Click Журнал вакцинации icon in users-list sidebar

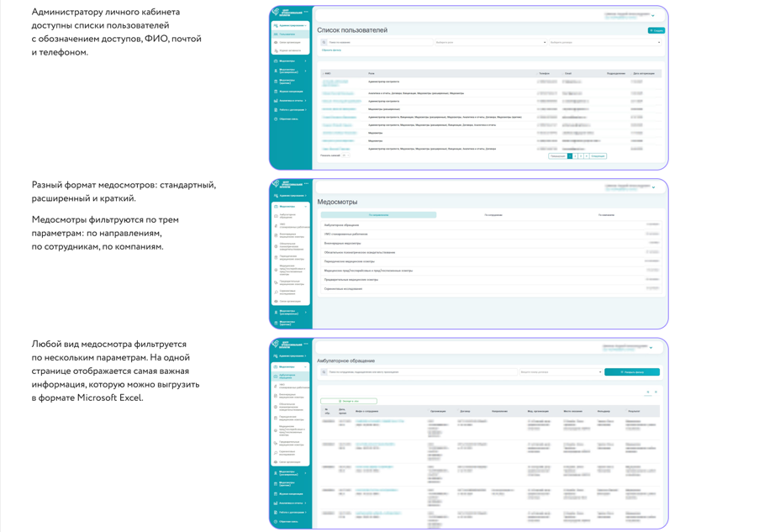click(276, 91)
